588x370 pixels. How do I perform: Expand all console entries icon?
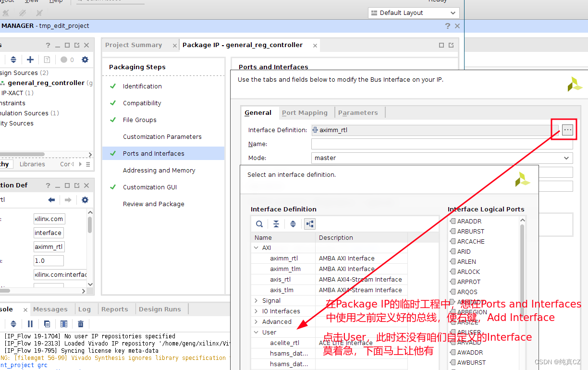(13, 324)
